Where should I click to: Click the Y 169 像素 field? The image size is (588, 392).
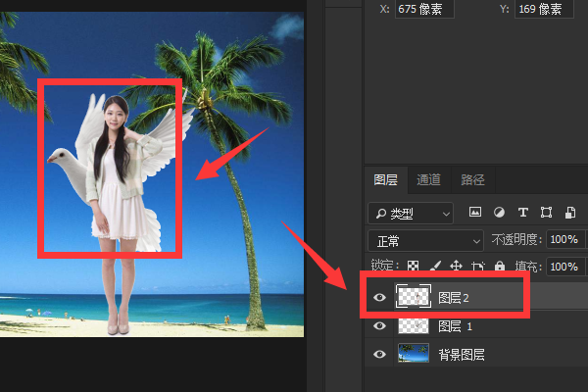click(544, 9)
